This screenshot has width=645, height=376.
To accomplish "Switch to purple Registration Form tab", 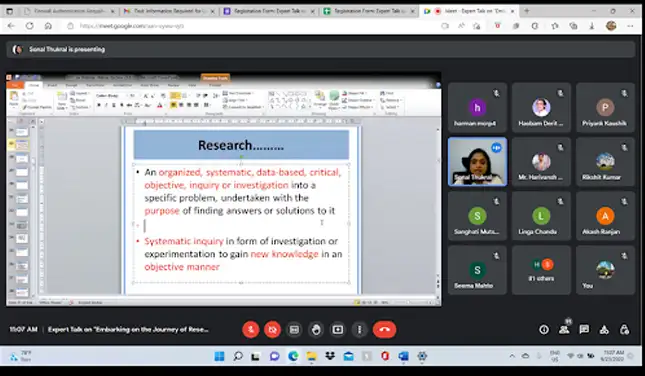I will 269,11.
